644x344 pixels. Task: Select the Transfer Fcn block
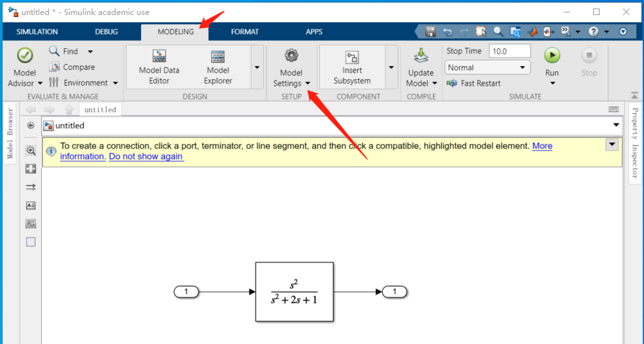[295, 292]
